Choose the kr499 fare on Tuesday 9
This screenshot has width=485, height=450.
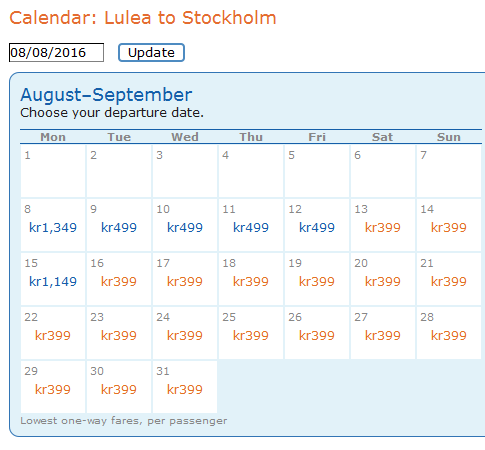pos(119,228)
